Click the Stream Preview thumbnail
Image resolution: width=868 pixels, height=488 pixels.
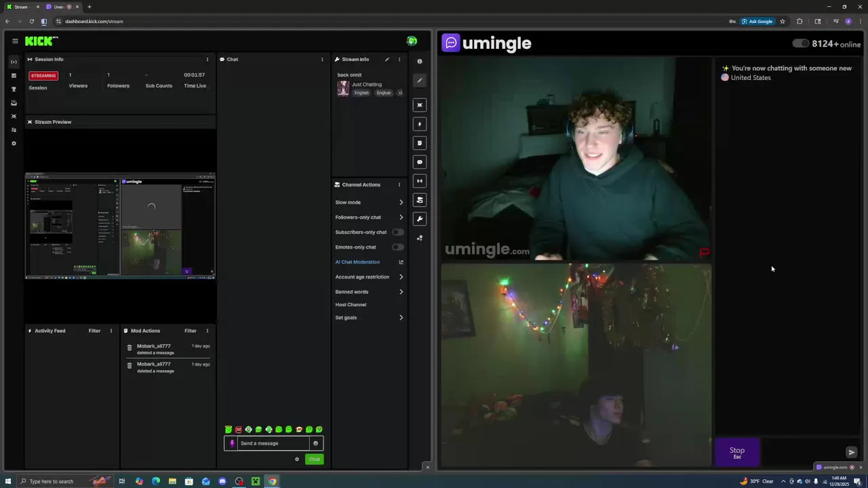120,226
